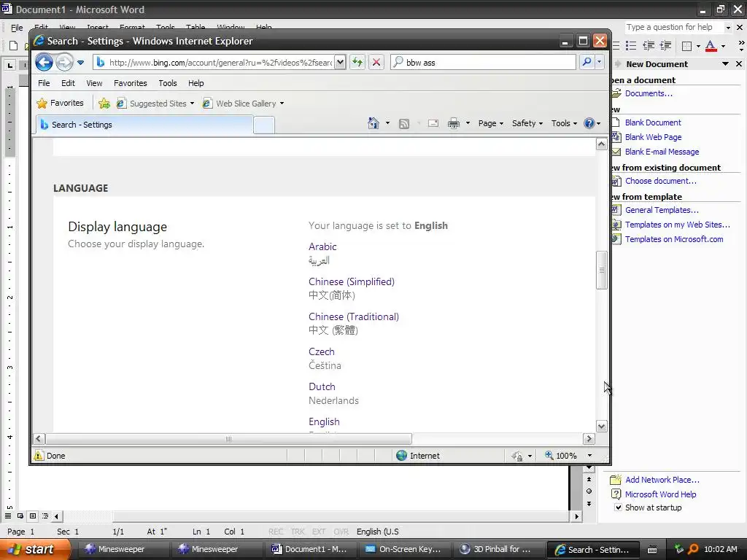The width and height of the screenshot is (747, 560).
Task: Choose Chinese (Traditional) language link
Action: 354,316
